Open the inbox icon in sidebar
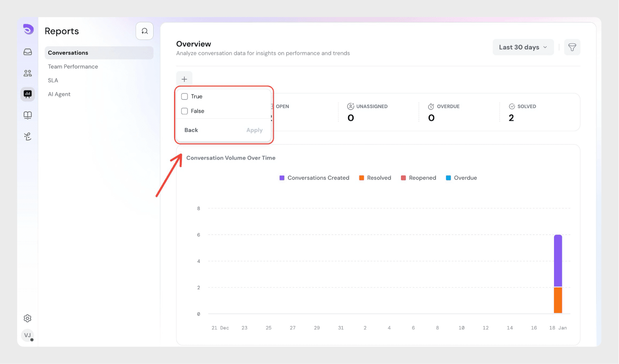 (x=27, y=52)
